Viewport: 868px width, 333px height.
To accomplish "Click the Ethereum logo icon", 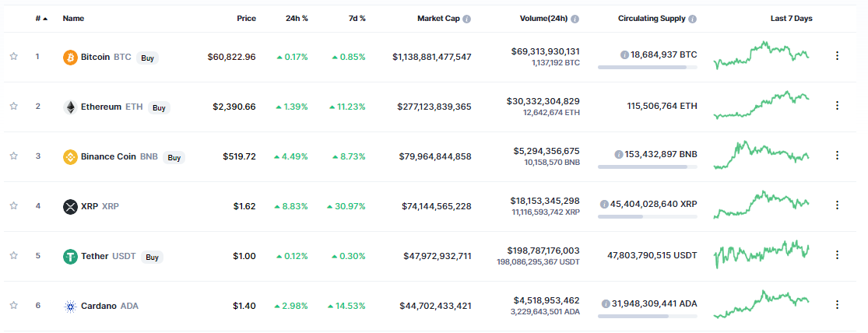I will 70,107.
